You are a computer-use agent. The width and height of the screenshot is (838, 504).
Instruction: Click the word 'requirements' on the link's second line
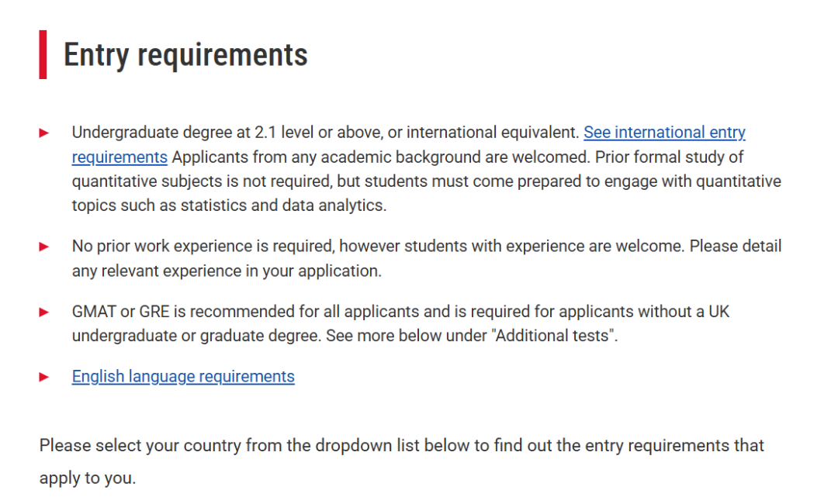pos(119,157)
